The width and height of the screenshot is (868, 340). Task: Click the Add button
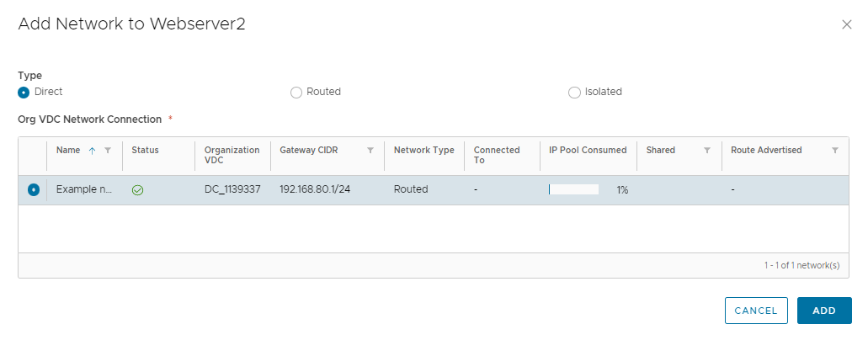pyautogui.click(x=824, y=311)
